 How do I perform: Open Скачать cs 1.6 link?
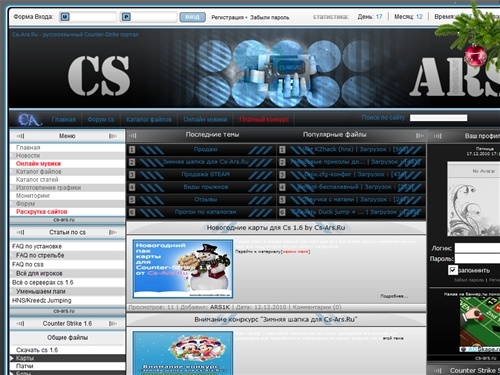(x=37, y=350)
